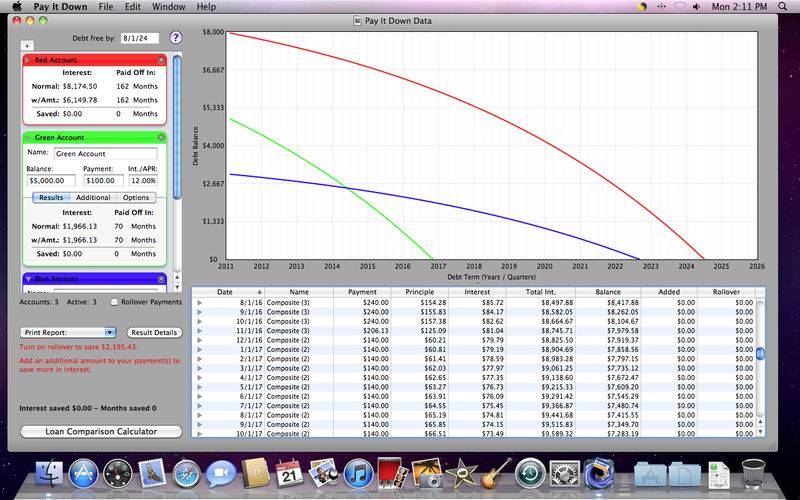The image size is (800, 500).
Task: Expand the 1/1/17 Composite row
Action: tap(199, 349)
